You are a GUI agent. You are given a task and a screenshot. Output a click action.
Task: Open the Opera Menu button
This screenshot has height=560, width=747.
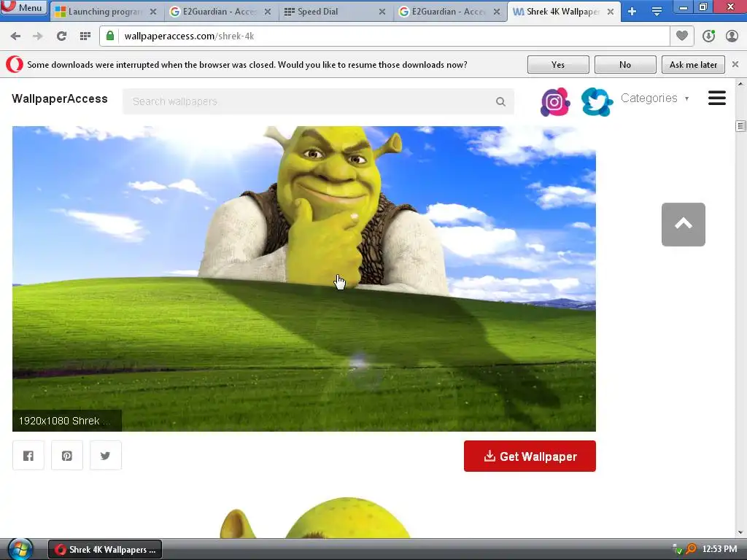tap(24, 7)
